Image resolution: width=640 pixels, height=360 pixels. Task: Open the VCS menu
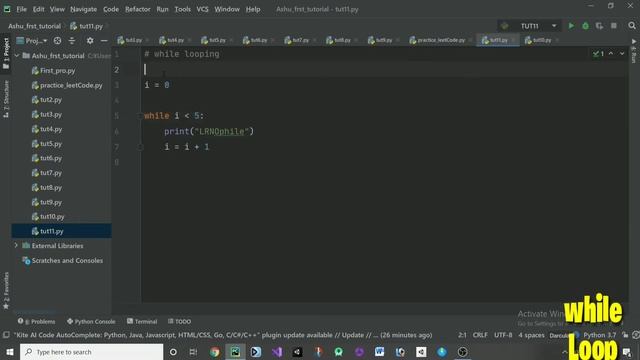(202, 9)
